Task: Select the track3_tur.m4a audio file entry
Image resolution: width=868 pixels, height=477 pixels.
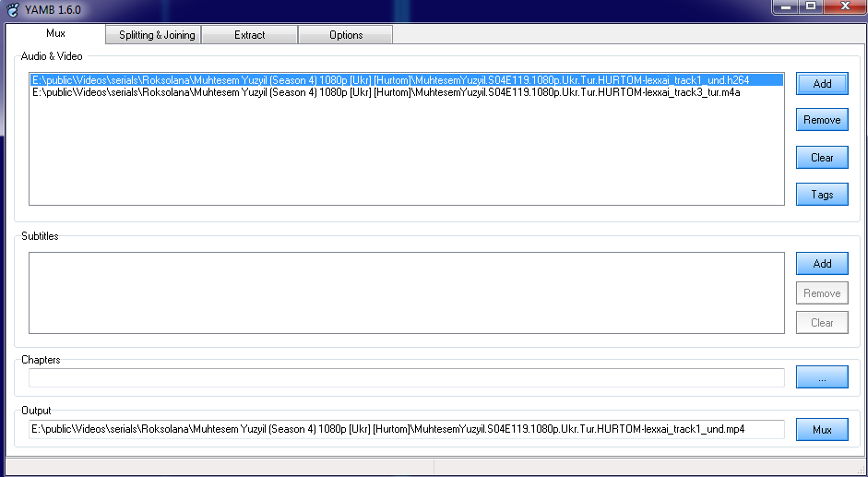Action: click(x=386, y=92)
